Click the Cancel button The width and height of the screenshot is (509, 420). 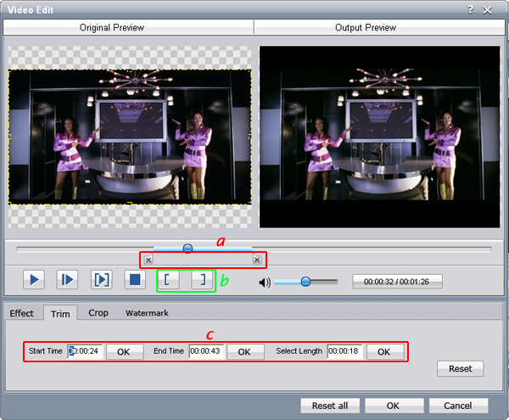pyautogui.click(x=458, y=405)
